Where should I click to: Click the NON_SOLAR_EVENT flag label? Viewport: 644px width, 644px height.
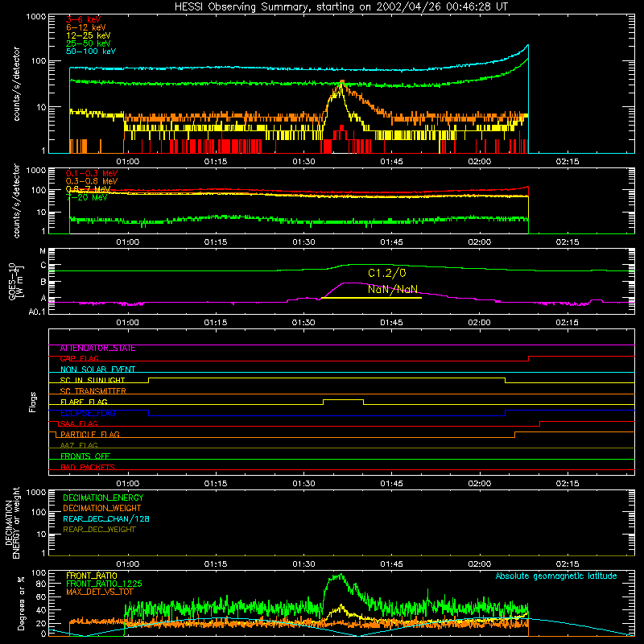coord(97,369)
